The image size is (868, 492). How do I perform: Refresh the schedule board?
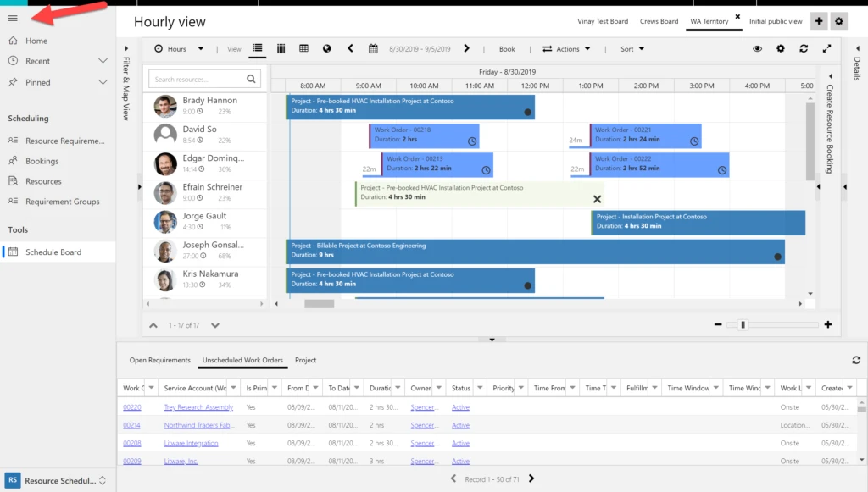pyautogui.click(x=804, y=49)
